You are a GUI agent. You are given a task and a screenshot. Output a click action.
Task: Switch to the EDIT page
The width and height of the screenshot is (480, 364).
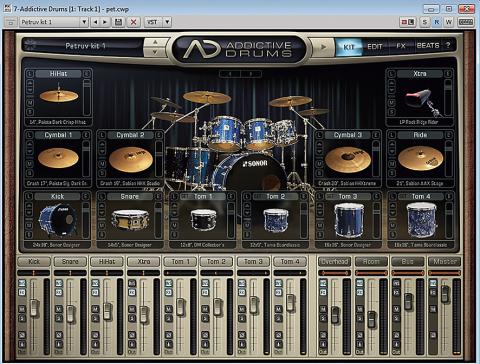tap(375, 47)
